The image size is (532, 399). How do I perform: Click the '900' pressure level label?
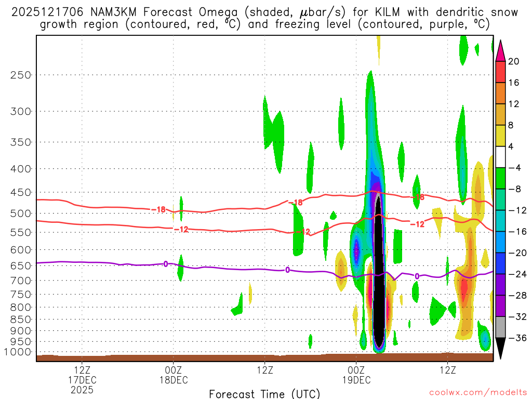tap(21, 331)
